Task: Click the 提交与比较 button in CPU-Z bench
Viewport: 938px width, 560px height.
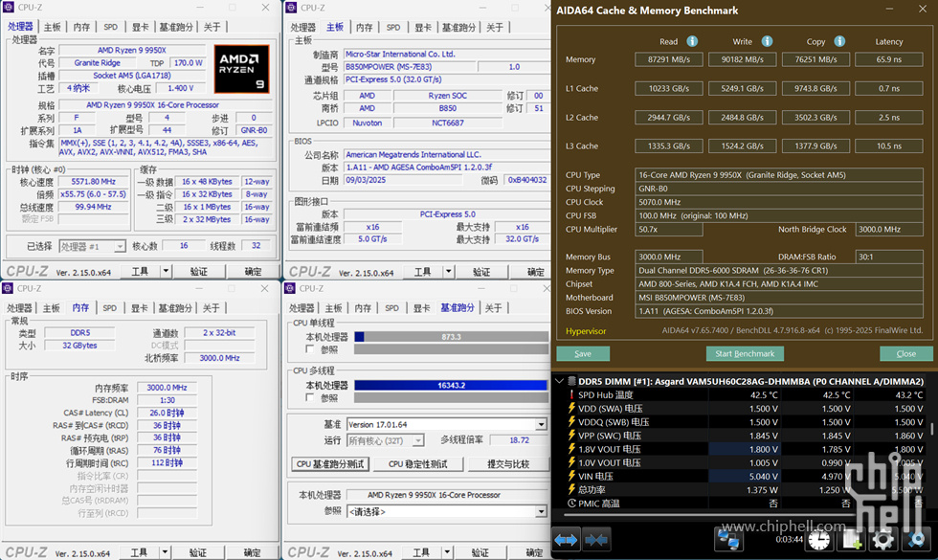Action: [x=508, y=464]
